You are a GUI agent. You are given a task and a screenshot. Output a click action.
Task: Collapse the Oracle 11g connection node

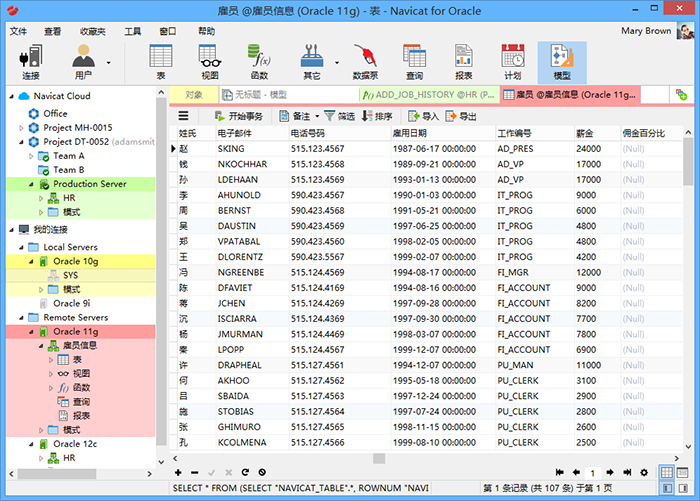31,332
